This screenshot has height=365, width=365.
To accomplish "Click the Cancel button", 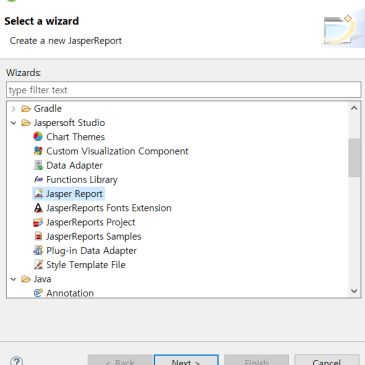I will coord(327,360).
